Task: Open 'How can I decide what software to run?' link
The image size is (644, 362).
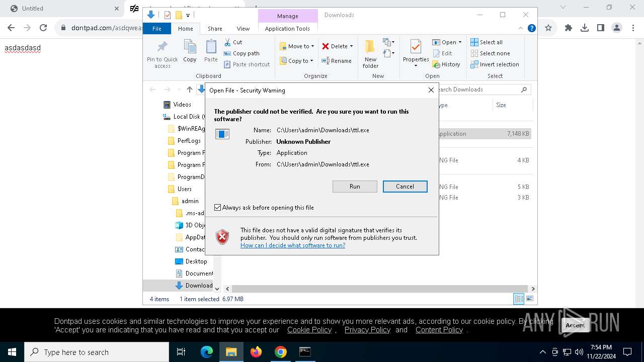Action: [293, 245]
